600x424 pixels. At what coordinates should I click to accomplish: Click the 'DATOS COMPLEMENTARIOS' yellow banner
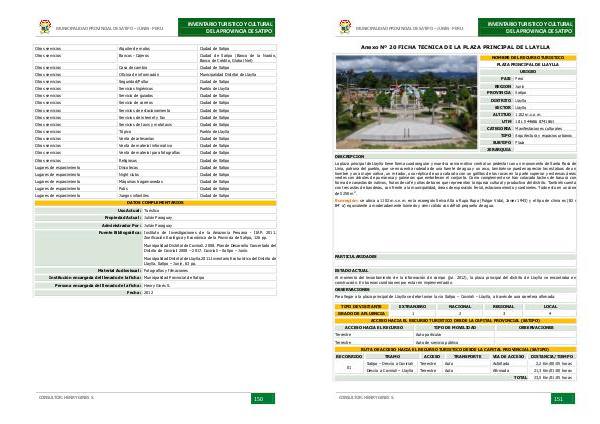click(155, 202)
